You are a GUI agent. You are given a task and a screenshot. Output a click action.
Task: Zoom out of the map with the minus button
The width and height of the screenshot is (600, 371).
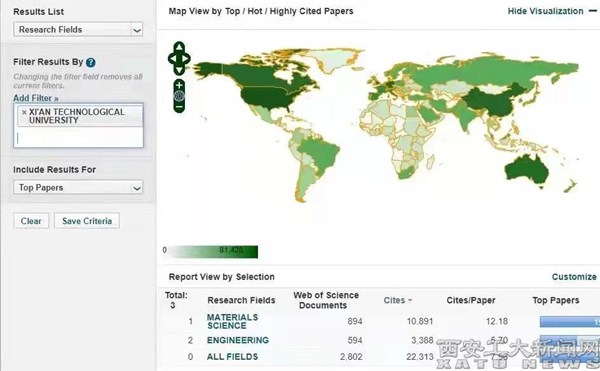coord(179,107)
